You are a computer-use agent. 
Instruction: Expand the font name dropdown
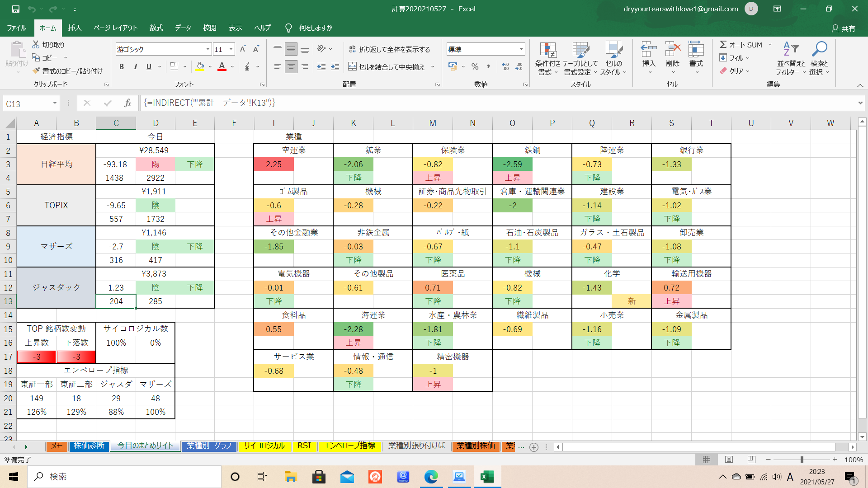click(x=208, y=49)
